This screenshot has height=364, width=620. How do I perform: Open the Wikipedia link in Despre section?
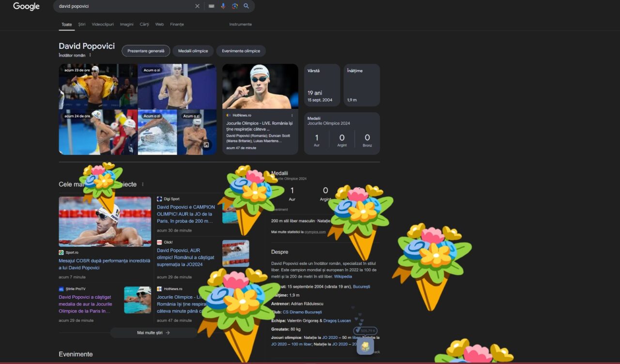(343, 276)
